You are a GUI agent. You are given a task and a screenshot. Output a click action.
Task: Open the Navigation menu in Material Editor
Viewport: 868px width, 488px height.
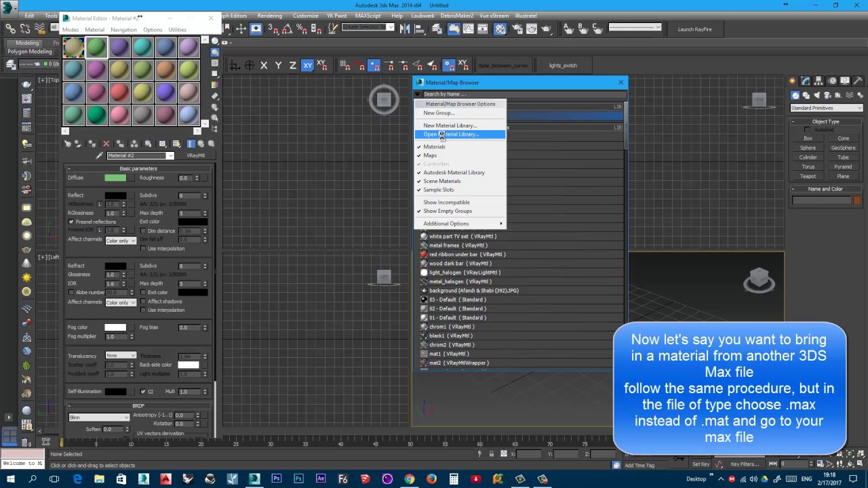point(123,30)
